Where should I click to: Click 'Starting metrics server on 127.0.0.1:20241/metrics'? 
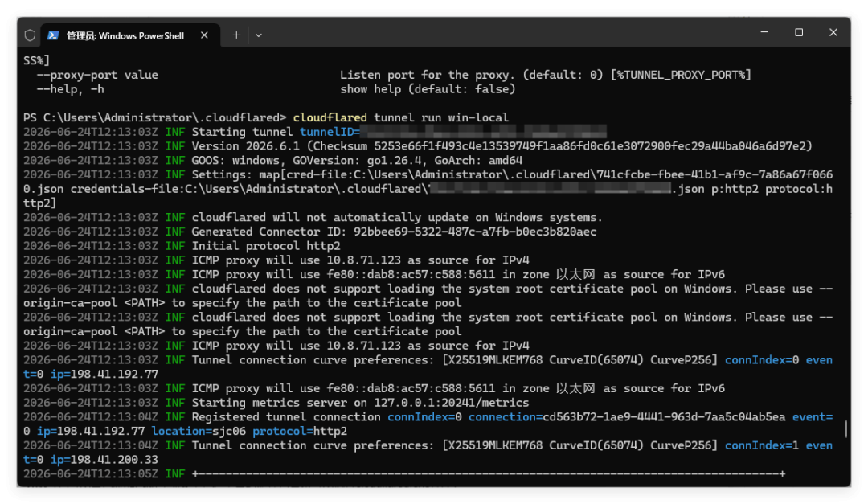click(x=360, y=403)
